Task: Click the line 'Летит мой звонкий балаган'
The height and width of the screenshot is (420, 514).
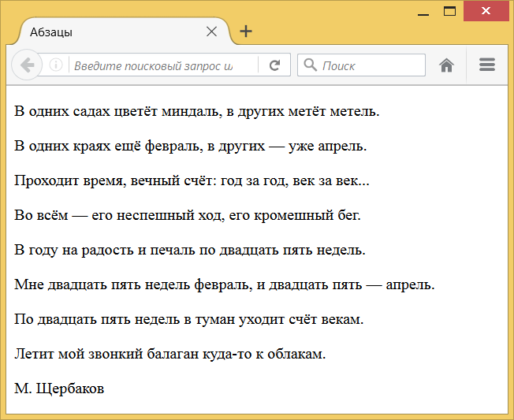Action: [169, 354]
